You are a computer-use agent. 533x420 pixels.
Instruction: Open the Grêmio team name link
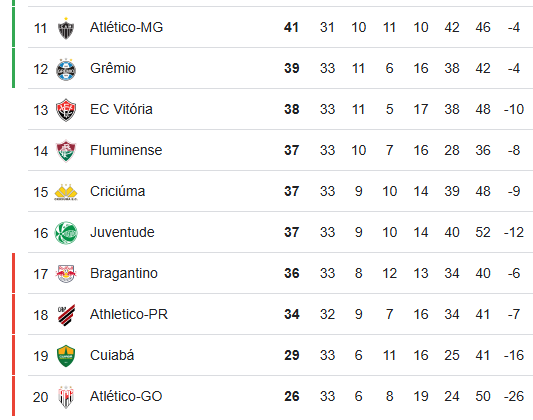(113, 68)
